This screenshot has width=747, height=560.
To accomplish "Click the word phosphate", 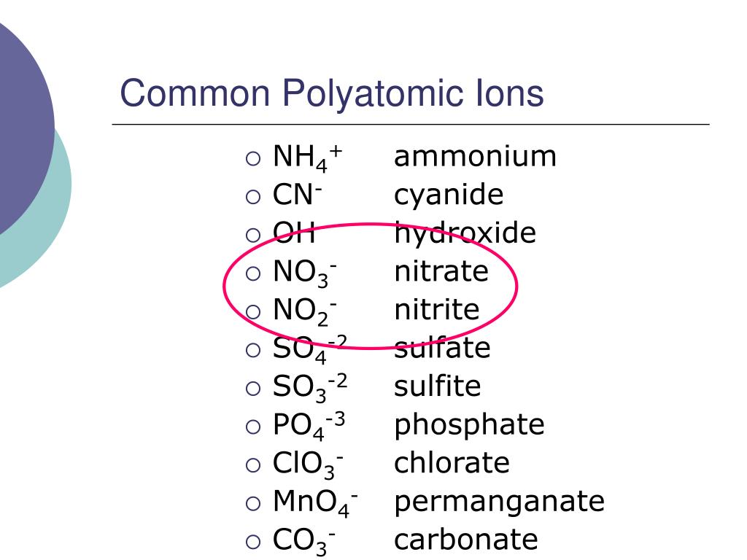I will [469, 426].
